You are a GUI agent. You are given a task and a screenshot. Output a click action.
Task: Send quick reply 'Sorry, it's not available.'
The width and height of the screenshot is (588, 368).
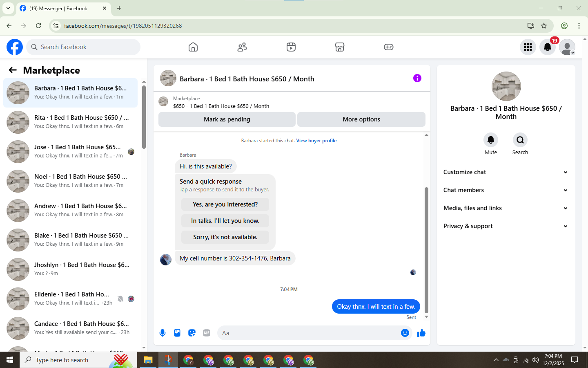coord(225,237)
